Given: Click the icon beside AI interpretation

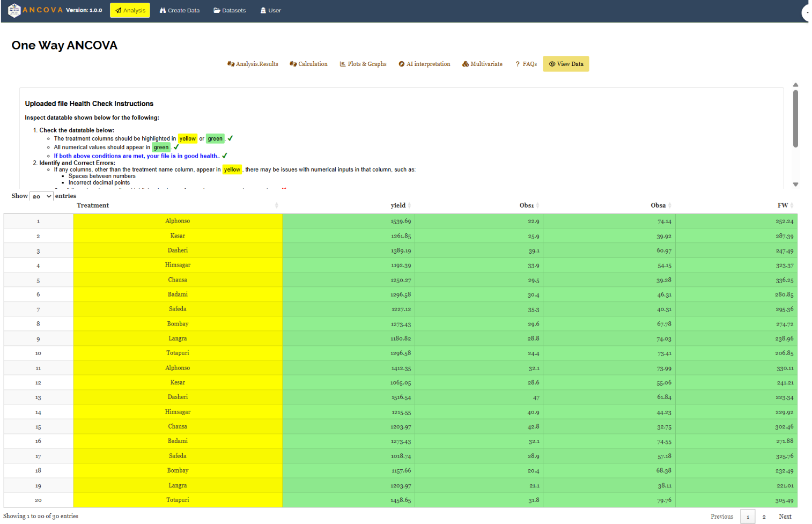Looking at the screenshot, I should pyautogui.click(x=401, y=64).
